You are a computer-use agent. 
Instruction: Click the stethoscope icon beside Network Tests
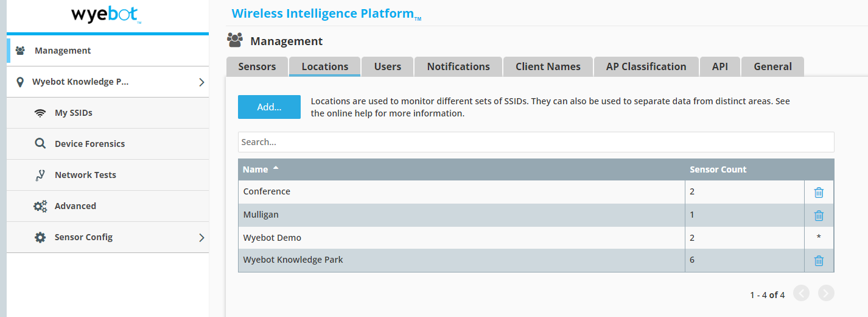[x=40, y=175]
